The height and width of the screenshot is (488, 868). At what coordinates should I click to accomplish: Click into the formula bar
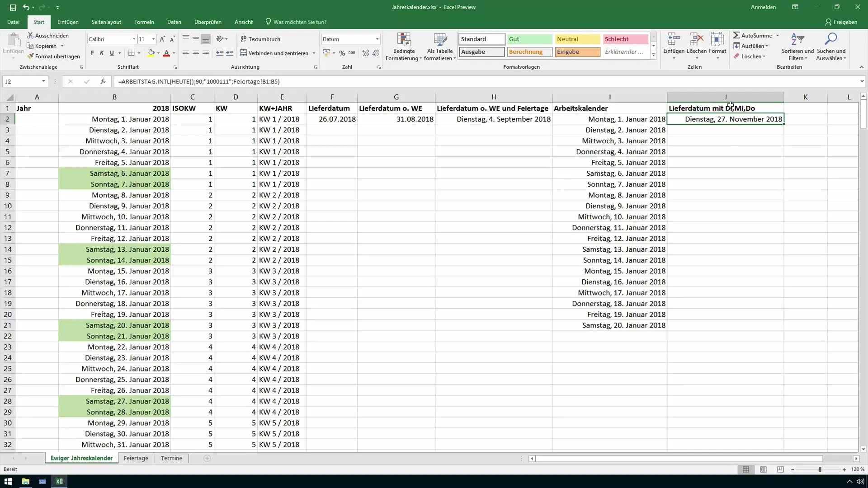coord(486,81)
